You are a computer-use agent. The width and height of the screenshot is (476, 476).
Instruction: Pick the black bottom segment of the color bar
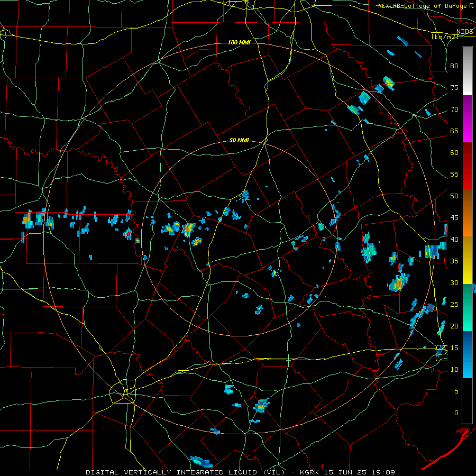tap(467, 401)
